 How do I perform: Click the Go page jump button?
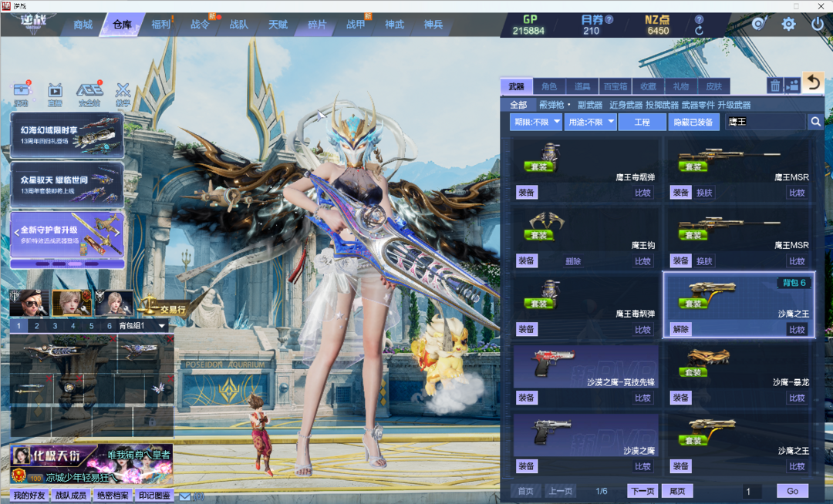(793, 491)
